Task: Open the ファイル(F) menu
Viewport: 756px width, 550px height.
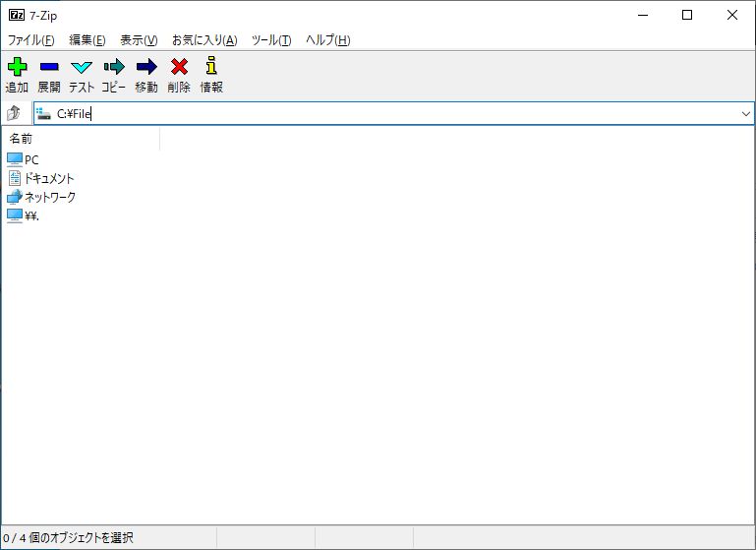Action: point(31,40)
